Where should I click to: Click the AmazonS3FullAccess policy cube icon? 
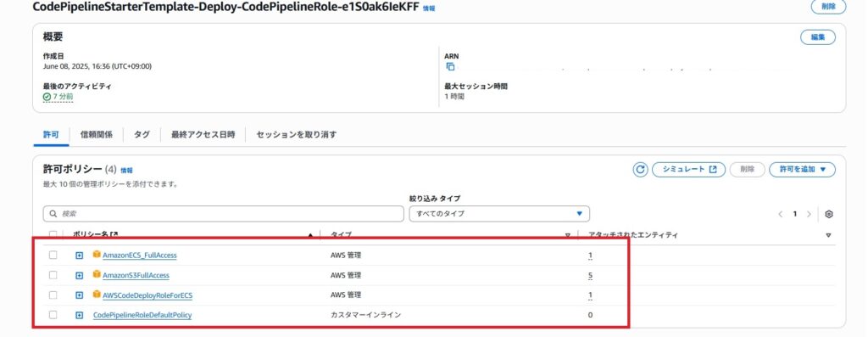point(97,274)
